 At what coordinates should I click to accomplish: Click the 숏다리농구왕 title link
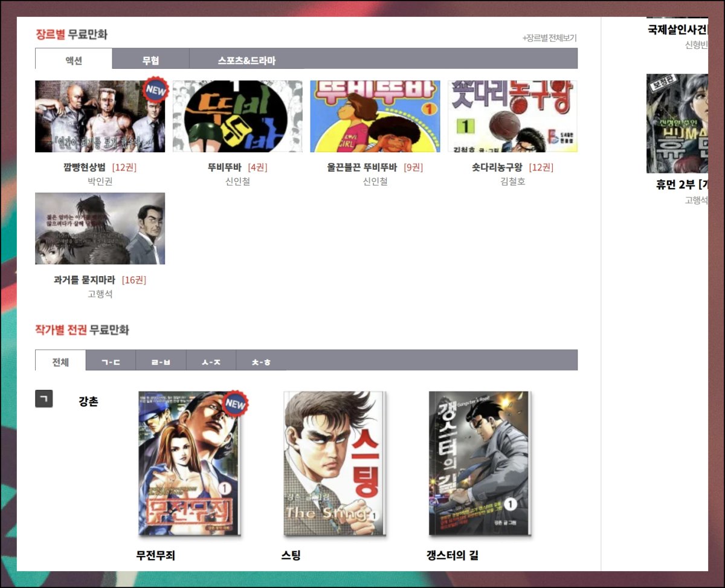click(497, 167)
